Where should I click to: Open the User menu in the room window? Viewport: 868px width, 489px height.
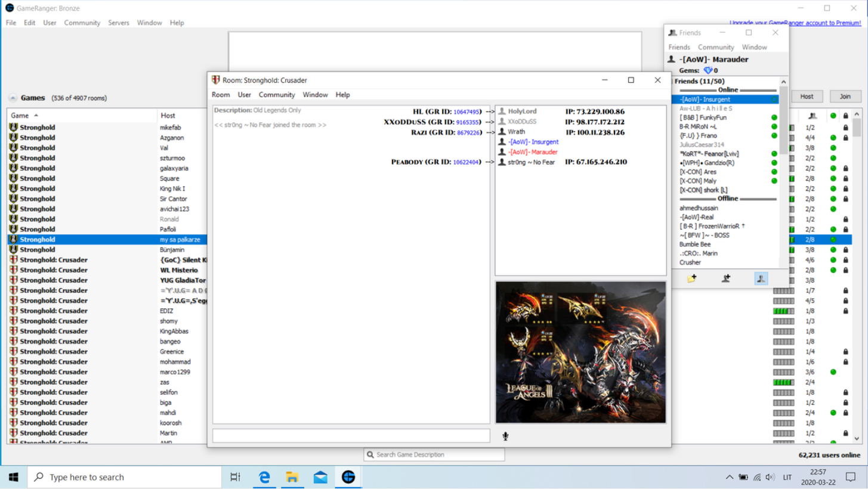tap(245, 95)
